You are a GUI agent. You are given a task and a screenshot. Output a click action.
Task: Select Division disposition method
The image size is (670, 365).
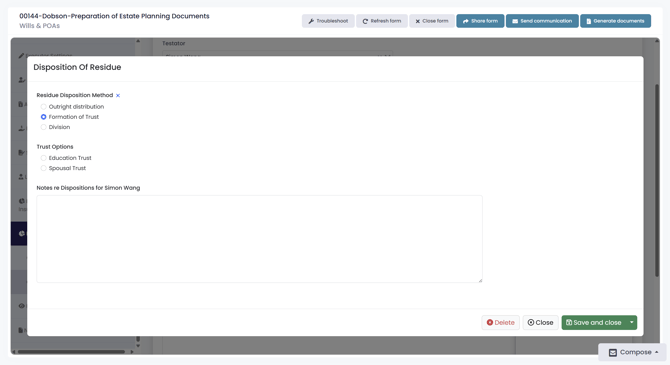pos(43,127)
